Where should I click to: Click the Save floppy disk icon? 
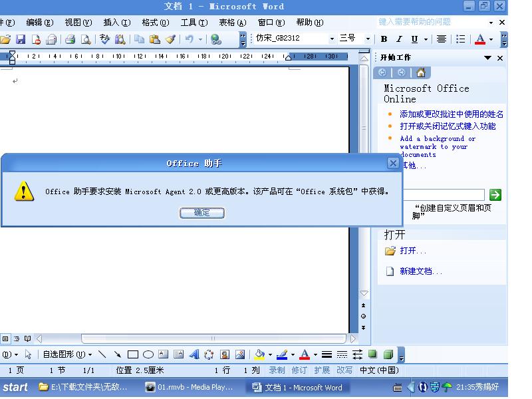tap(21, 39)
